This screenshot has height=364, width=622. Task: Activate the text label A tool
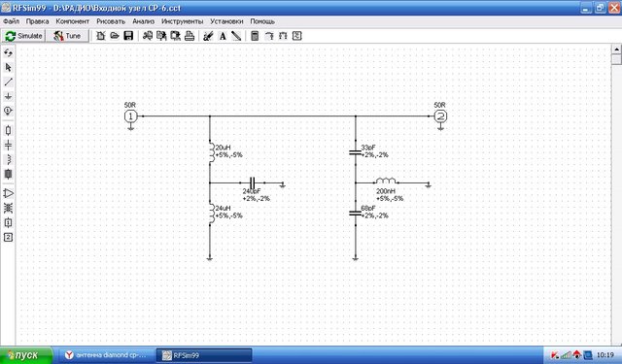(223, 36)
